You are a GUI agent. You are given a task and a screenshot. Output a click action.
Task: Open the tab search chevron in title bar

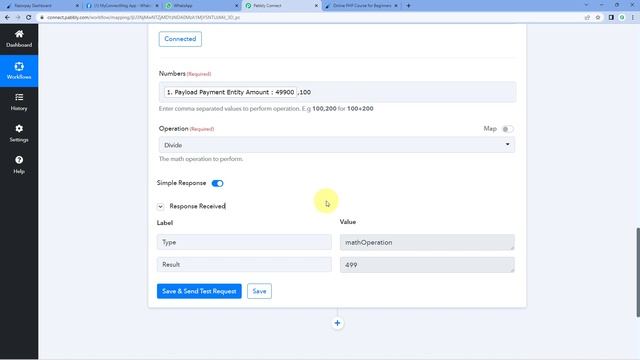[587, 5]
